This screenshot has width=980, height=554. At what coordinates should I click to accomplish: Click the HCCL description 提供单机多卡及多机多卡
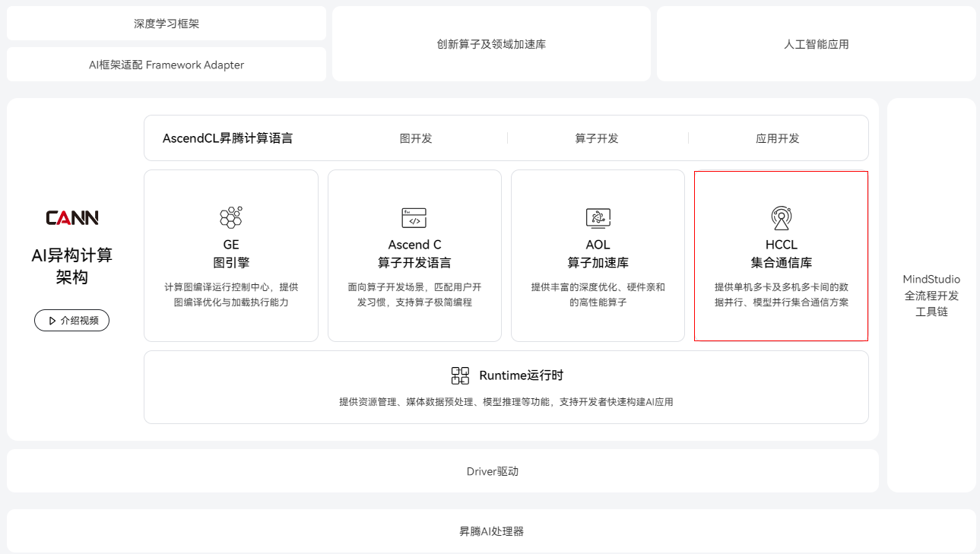coord(782,295)
